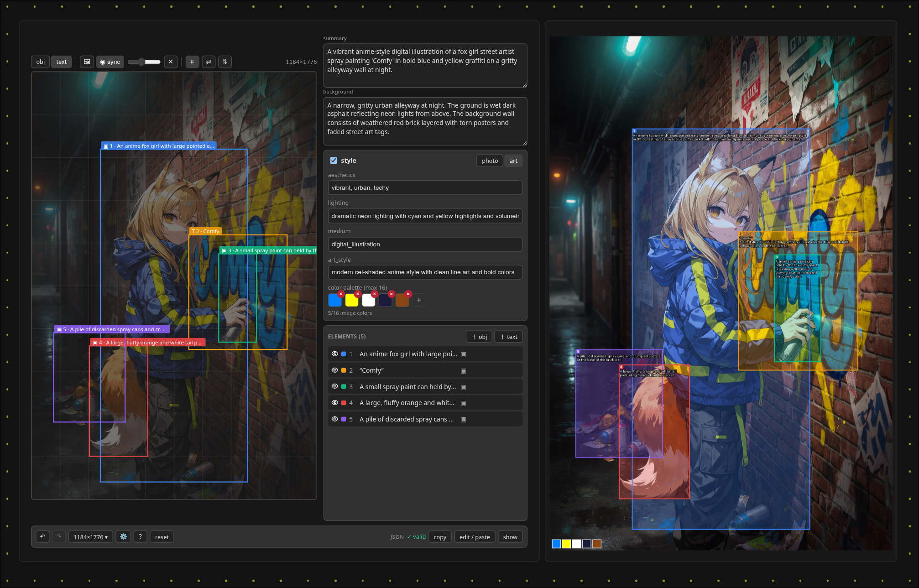Click the undo arrow button

click(x=42, y=537)
